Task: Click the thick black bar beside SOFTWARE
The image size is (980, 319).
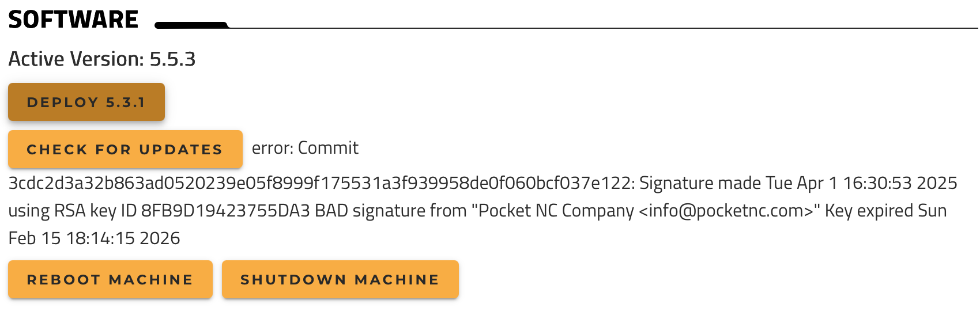Action: tap(191, 25)
